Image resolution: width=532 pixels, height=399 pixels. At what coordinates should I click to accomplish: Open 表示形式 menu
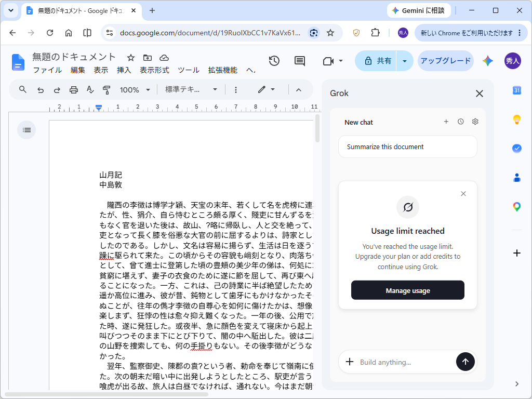(x=154, y=70)
